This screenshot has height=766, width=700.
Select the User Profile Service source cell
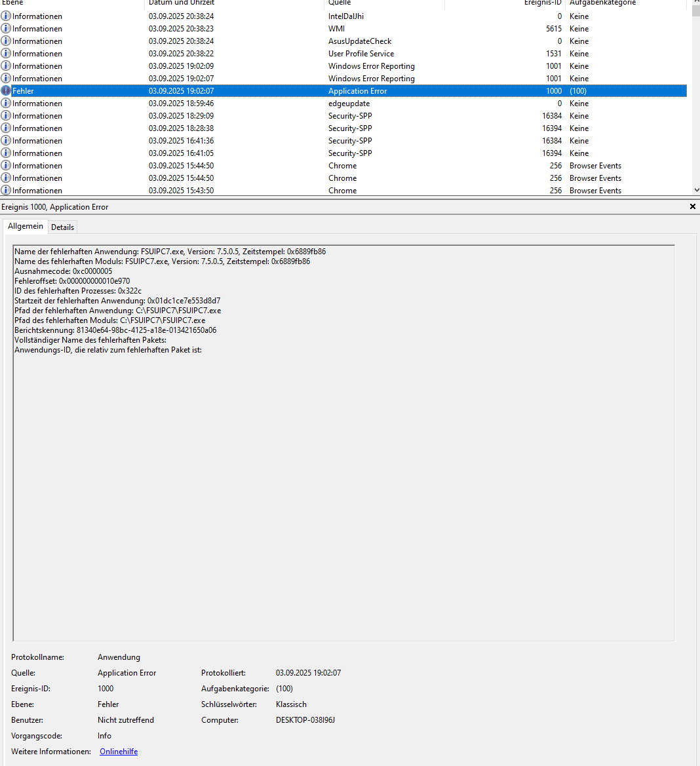[x=361, y=53]
